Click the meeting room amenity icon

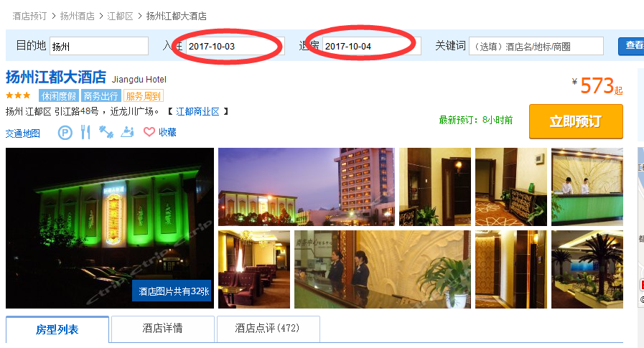point(127,132)
